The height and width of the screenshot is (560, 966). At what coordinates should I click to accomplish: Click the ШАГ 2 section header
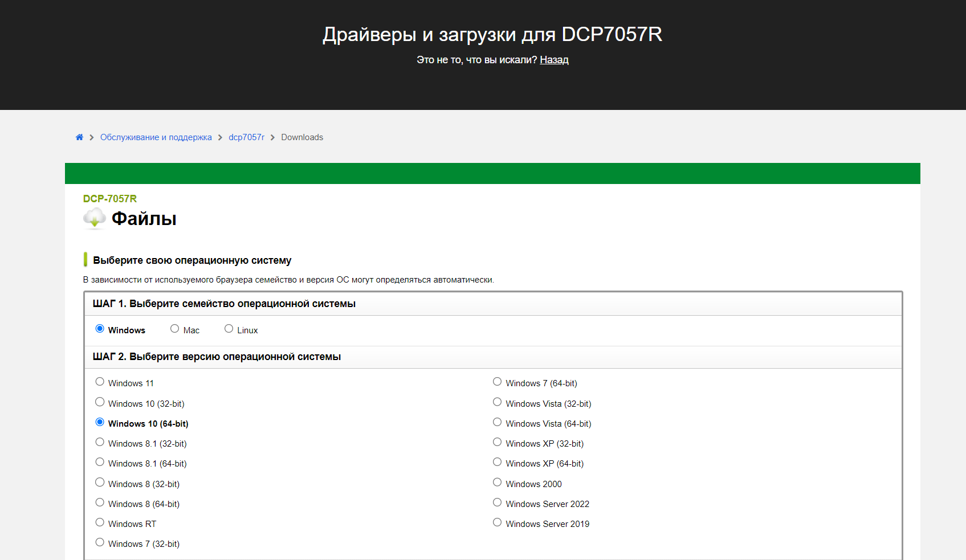click(x=494, y=357)
